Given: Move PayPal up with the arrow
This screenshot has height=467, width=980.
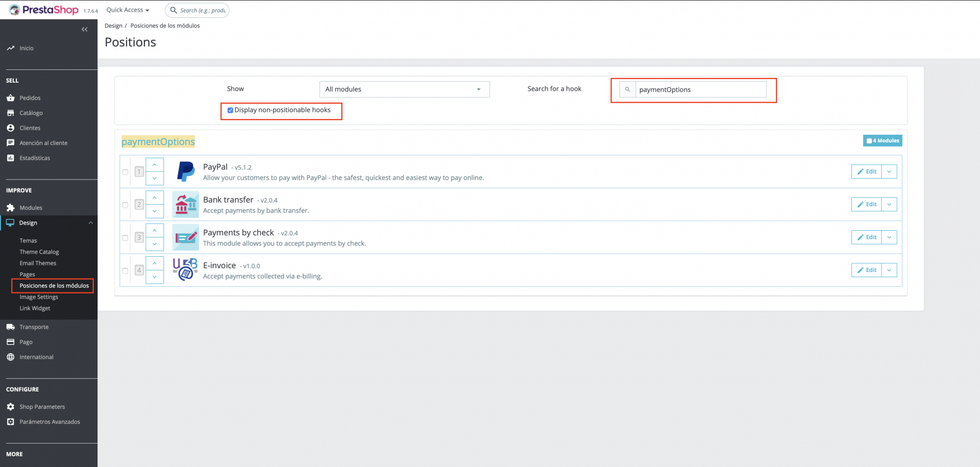Looking at the screenshot, I should 155,165.
